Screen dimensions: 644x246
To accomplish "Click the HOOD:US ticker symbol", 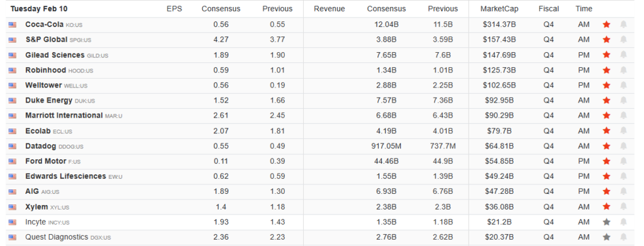I will pyautogui.click(x=81, y=70).
